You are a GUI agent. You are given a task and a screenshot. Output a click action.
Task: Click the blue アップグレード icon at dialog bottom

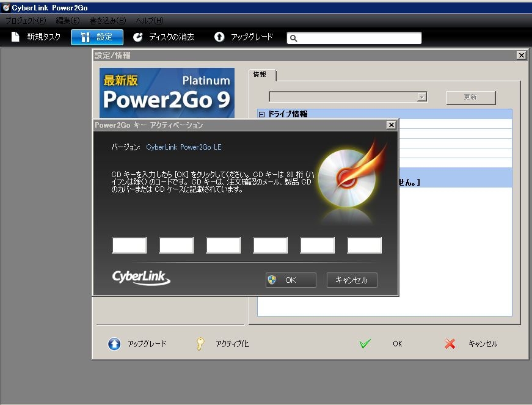pyautogui.click(x=114, y=344)
